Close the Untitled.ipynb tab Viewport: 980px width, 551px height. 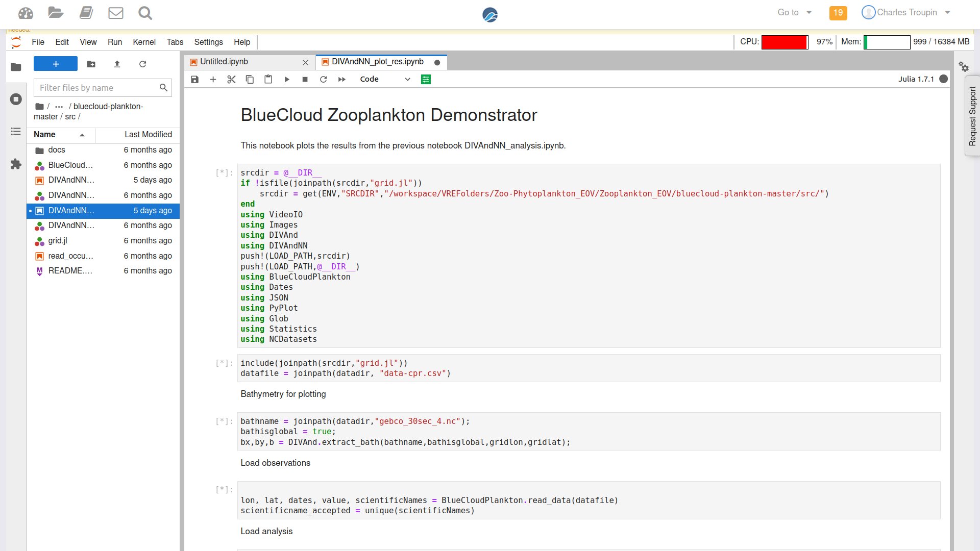point(305,62)
